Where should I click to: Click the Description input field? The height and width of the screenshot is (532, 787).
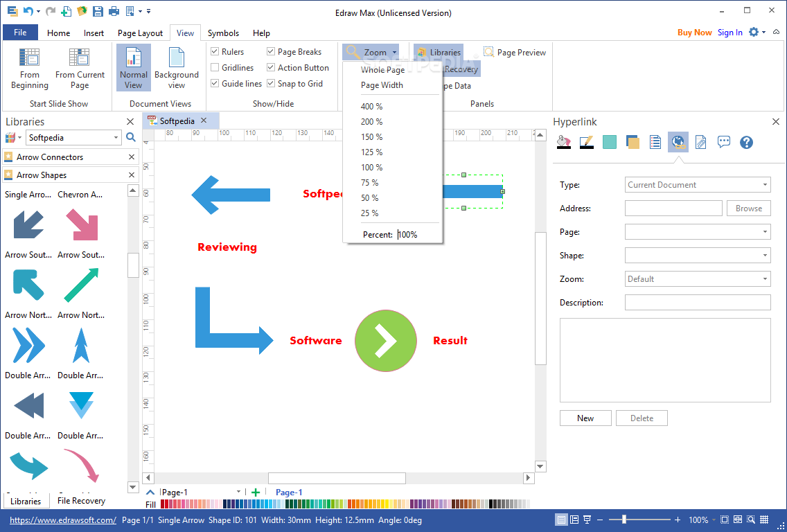point(698,302)
